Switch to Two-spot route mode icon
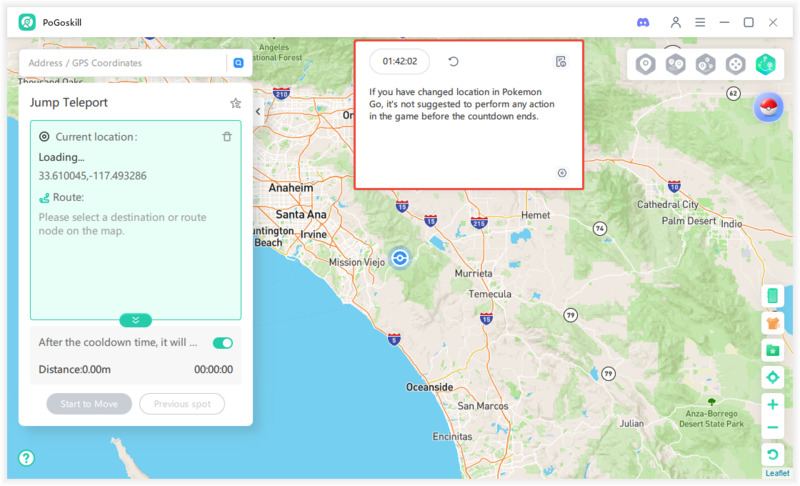This screenshot has width=800, height=486. (x=676, y=65)
